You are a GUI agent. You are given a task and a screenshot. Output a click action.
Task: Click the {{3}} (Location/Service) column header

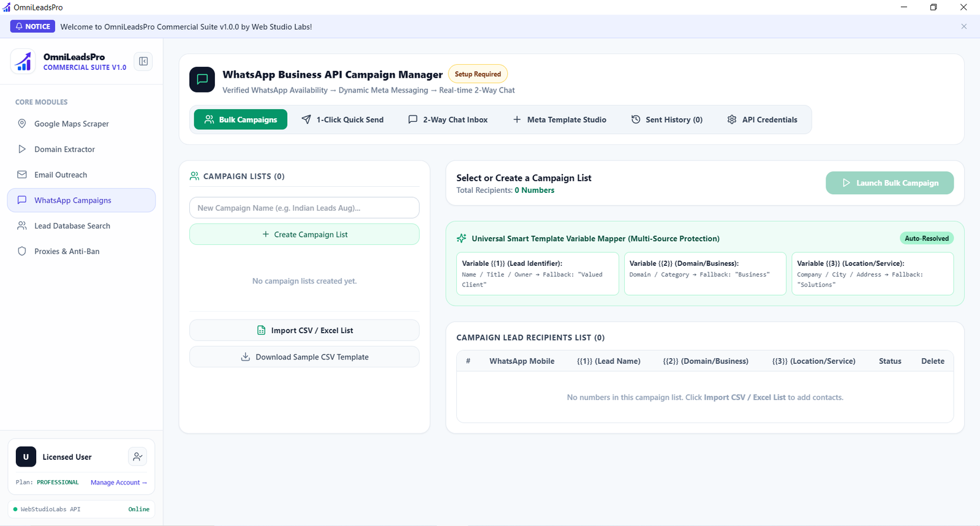tap(814, 361)
